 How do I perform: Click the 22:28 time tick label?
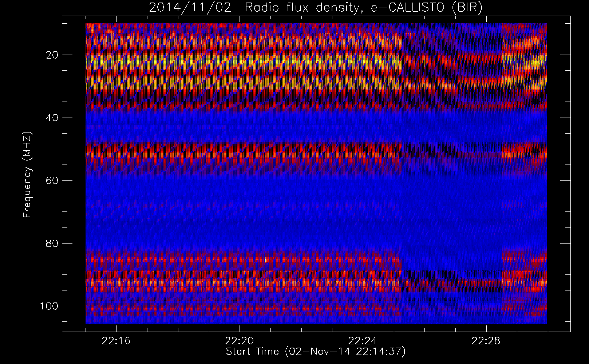coord(486,341)
